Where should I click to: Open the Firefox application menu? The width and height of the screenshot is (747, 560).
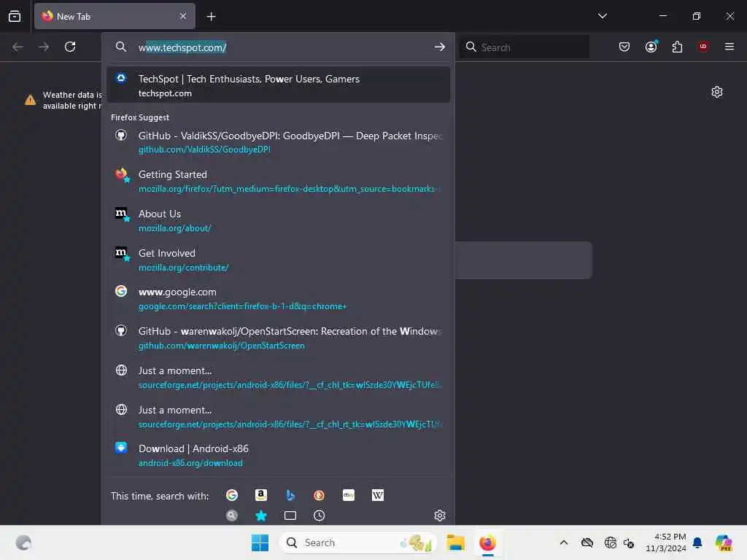729,47
